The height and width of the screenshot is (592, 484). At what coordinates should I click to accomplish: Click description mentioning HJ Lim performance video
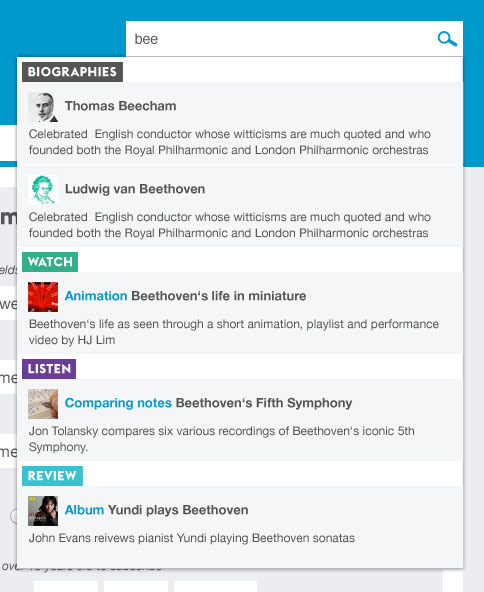234,332
